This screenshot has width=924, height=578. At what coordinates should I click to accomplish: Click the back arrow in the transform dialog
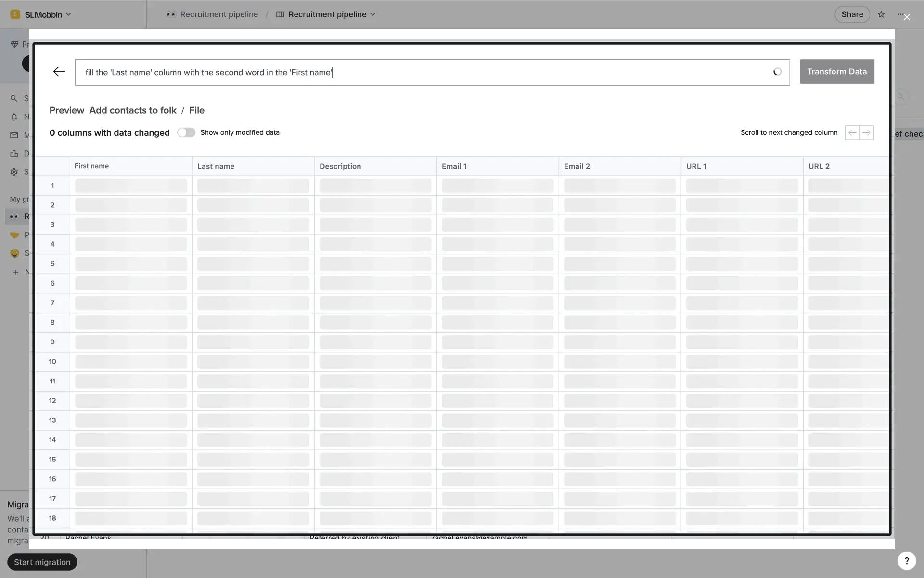click(x=59, y=72)
